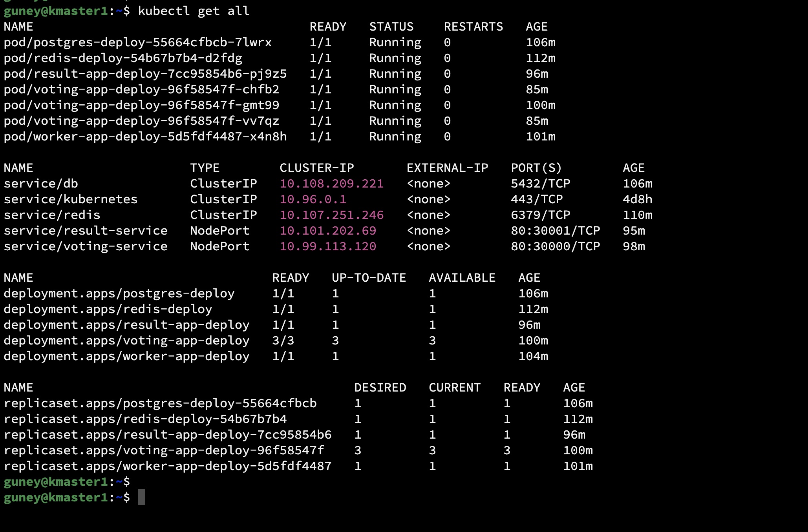Screen dimensions: 808x532
Task: Select pod/result-app-deploy-7cc95854b6-pj9z5 name
Action: pos(145,74)
